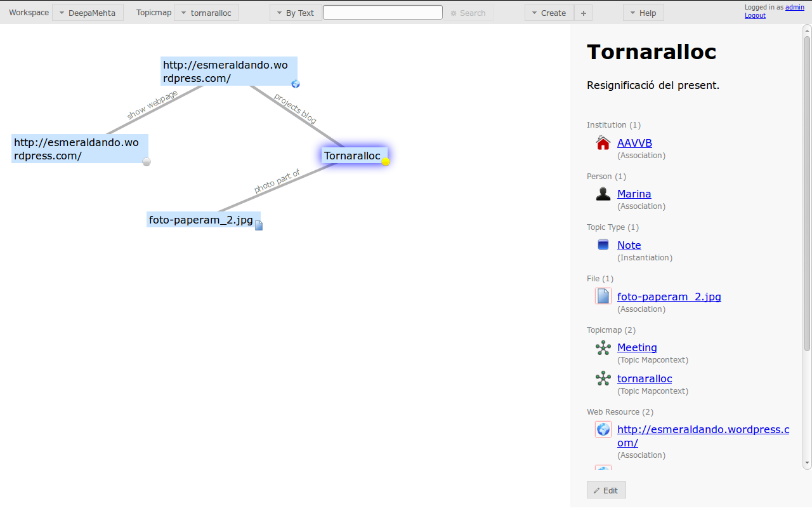Click the search text input field
Viewport: 812px width, 508px height.
coord(383,12)
